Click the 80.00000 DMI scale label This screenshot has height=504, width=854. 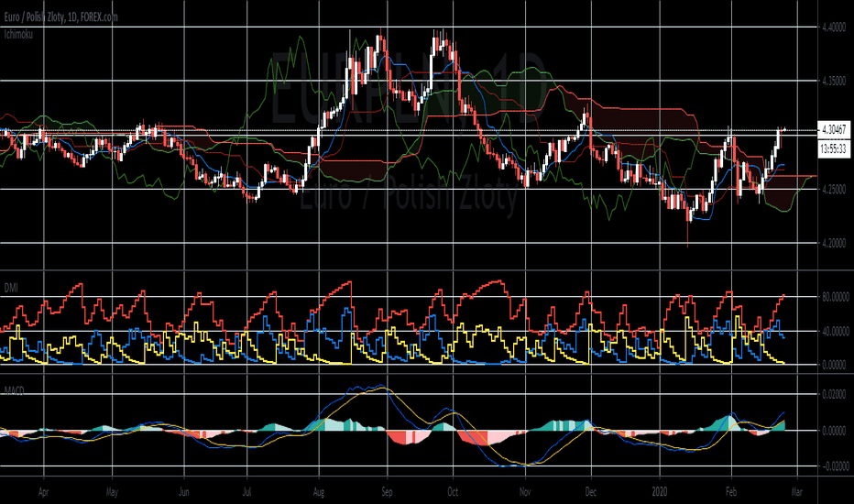tap(836, 298)
